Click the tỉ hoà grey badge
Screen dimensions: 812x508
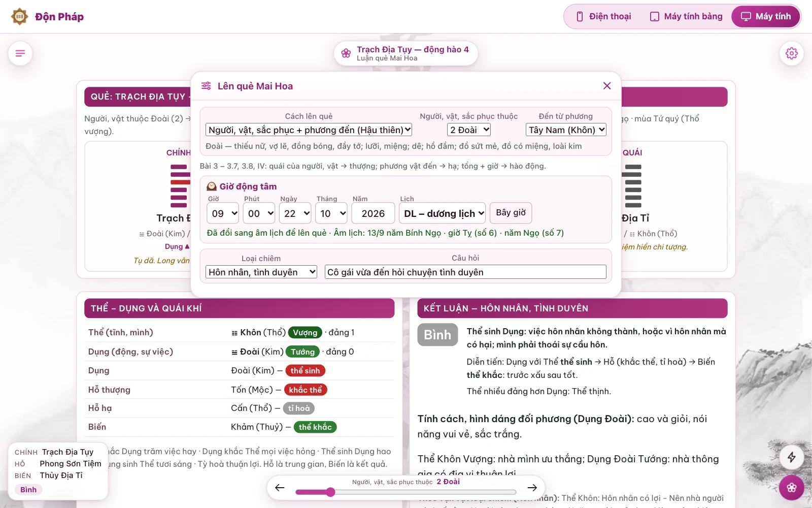coord(298,408)
